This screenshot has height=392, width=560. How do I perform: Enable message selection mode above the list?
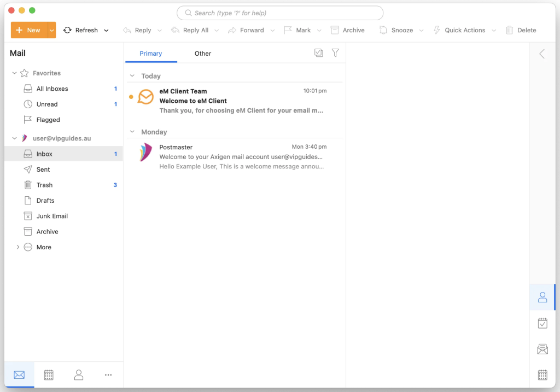click(319, 53)
